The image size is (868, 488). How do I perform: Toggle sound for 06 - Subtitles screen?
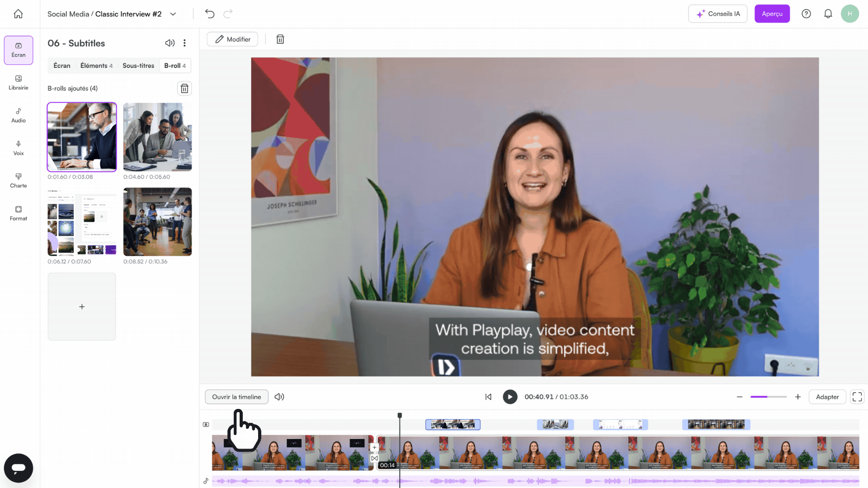pyautogui.click(x=170, y=43)
